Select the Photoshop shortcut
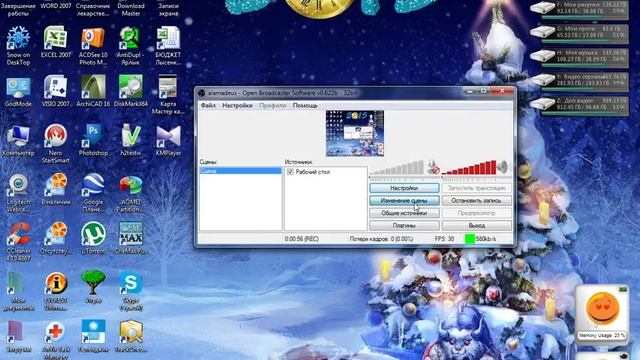Image resolution: width=640 pixels, height=360 pixels. [x=93, y=140]
